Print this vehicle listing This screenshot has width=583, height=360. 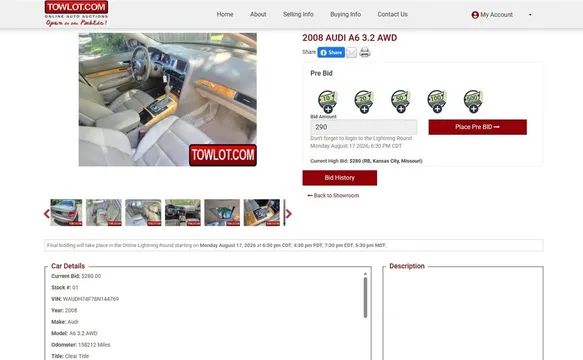tap(365, 52)
